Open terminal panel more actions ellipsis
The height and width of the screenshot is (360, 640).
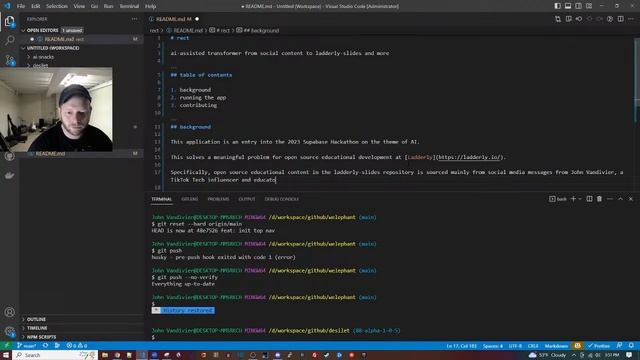[610, 199]
